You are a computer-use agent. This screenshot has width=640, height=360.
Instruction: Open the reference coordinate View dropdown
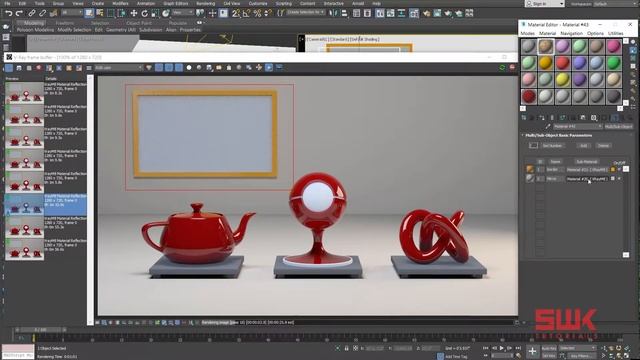182,13
